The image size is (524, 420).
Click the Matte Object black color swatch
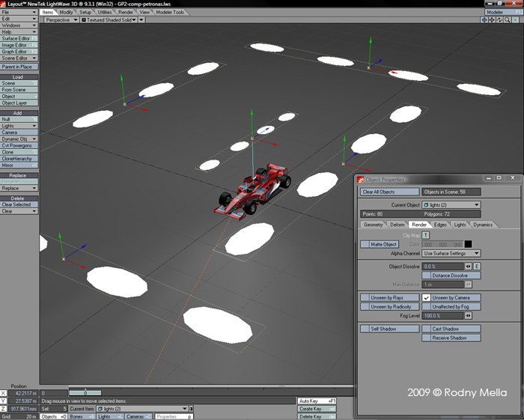468,244
